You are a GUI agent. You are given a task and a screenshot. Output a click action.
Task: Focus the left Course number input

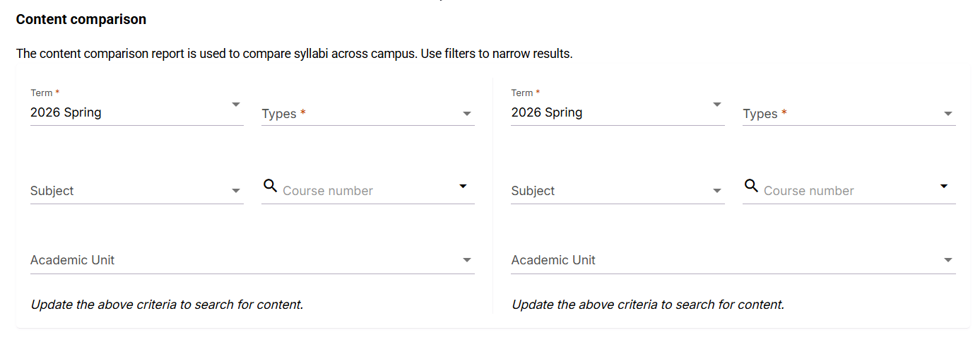tap(364, 191)
